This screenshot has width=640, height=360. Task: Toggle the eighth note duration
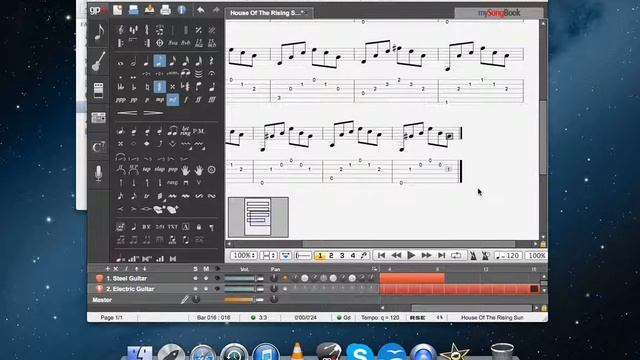click(x=160, y=61)
